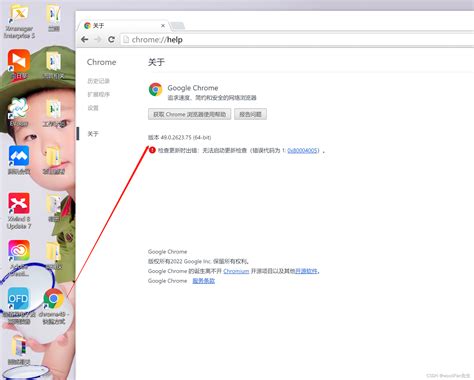Click Chrome's back navigation arrow
474x380 pixels.
pos(85,40)
